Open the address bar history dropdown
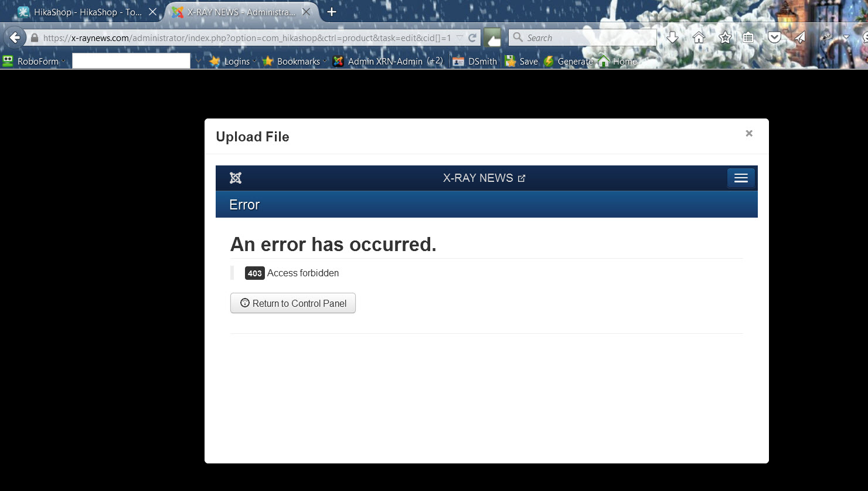Screen dimensions: 868x491 coord(459,38)
